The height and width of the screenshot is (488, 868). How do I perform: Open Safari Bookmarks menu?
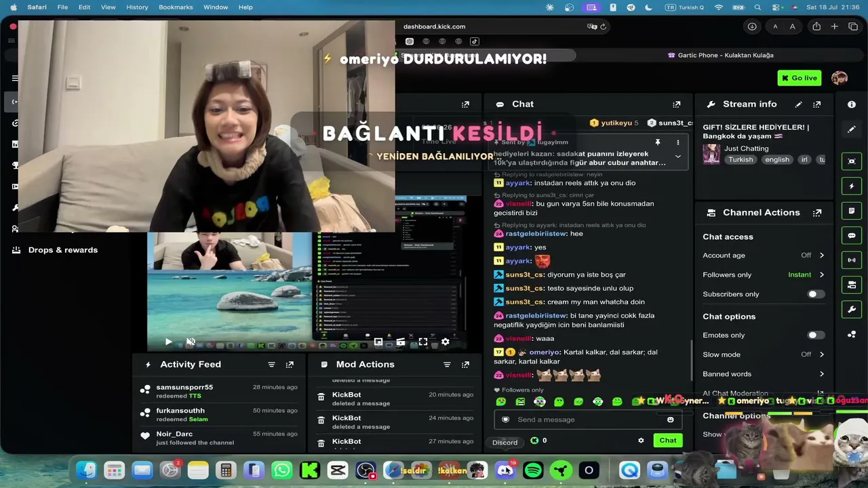pyautogui.click(x=176, y=7)
